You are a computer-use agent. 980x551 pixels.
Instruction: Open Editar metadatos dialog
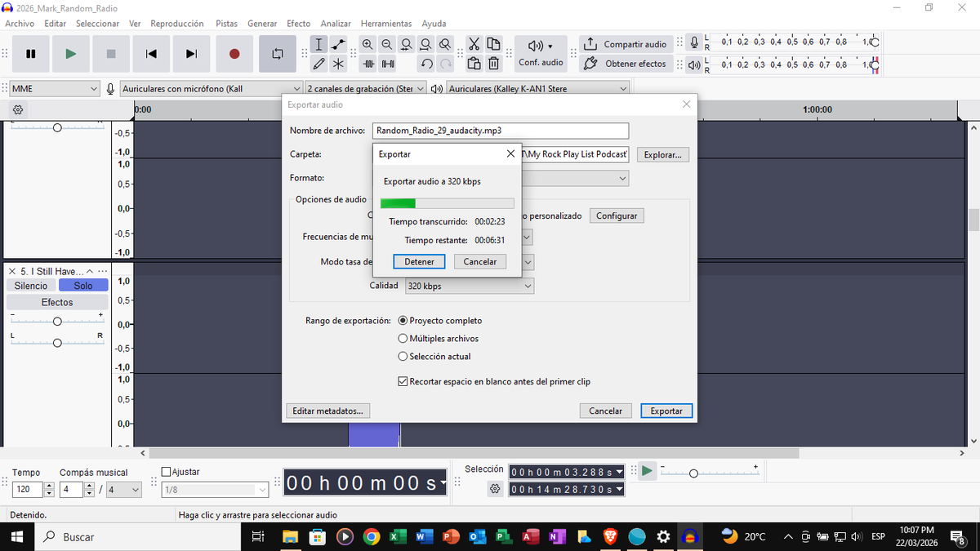[x=327, y=411]
